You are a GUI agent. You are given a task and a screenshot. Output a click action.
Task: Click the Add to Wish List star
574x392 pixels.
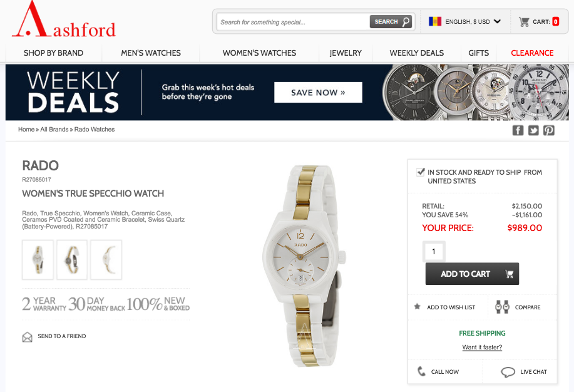417,306
